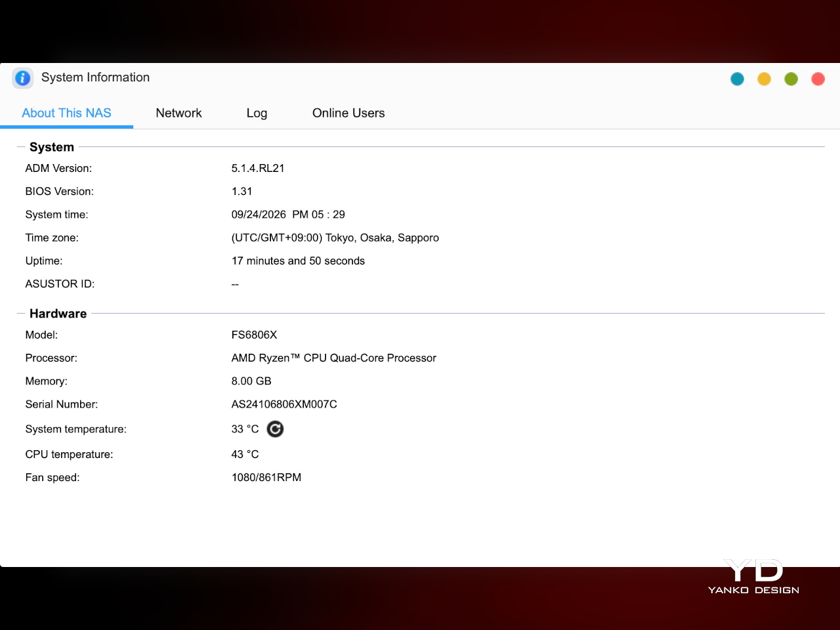The width and height of the screenshot is (840, 630).
Task: Click the green maximize window dot
Action: point(791,79)
